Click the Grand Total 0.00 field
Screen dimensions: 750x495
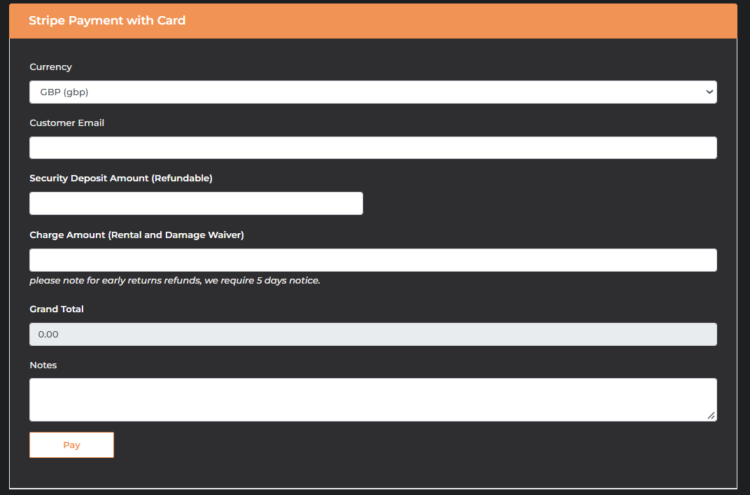click(373, 334)
